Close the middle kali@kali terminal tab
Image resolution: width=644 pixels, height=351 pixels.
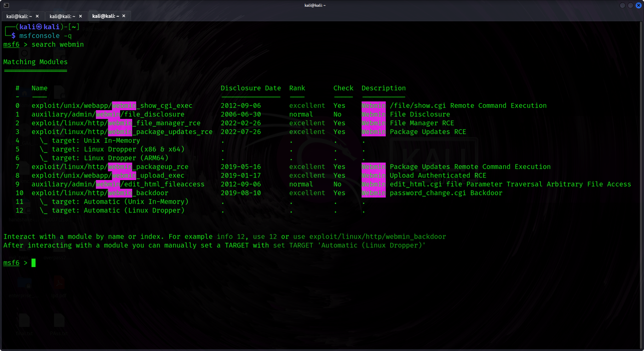pyautogui.click(x=80, y=16)
